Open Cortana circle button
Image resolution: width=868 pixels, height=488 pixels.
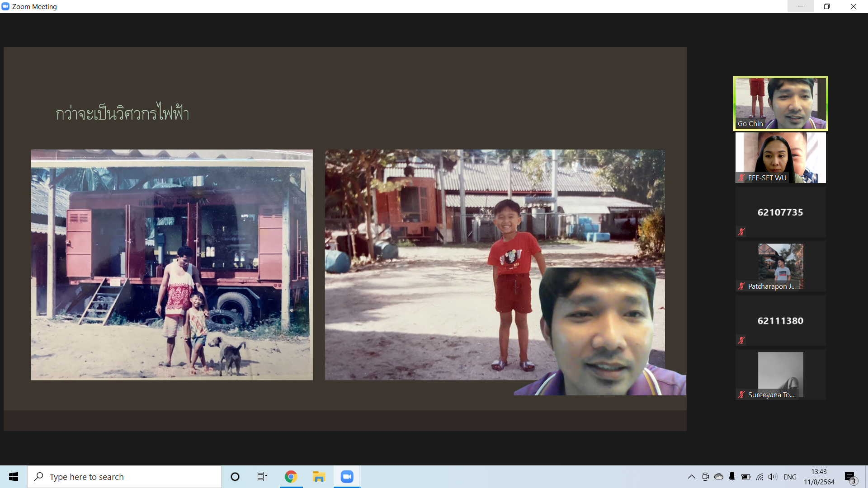point(235,477)
